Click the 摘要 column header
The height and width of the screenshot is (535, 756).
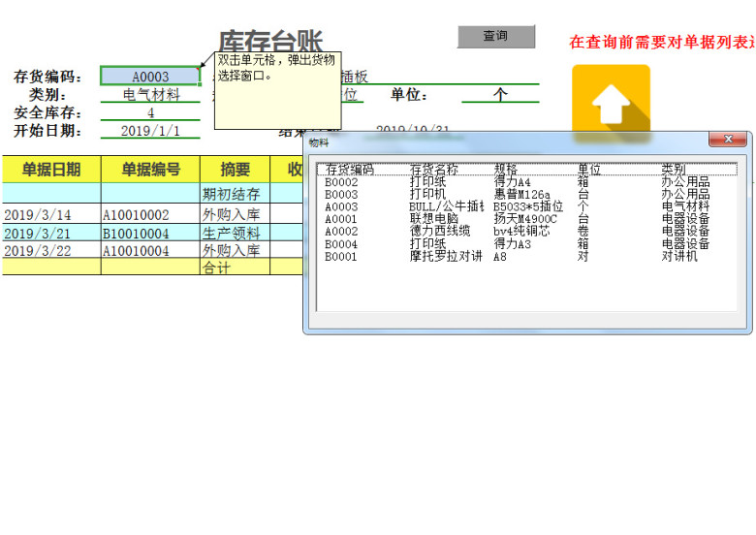[235, 170]
